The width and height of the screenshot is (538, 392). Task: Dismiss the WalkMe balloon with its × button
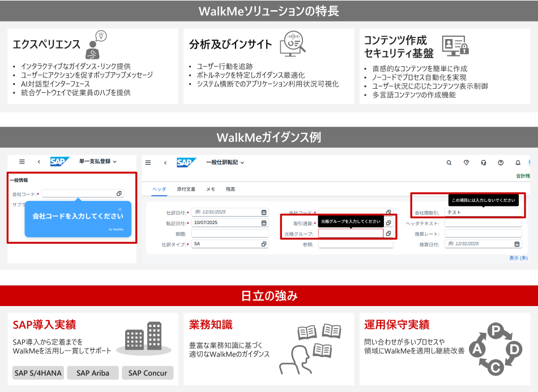(x=120, y=209)
